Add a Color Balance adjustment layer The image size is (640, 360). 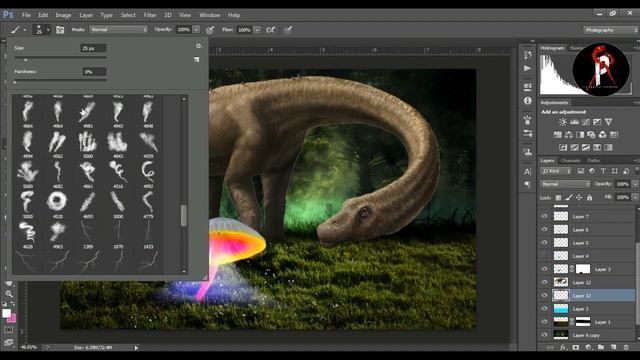click(569, 135)
